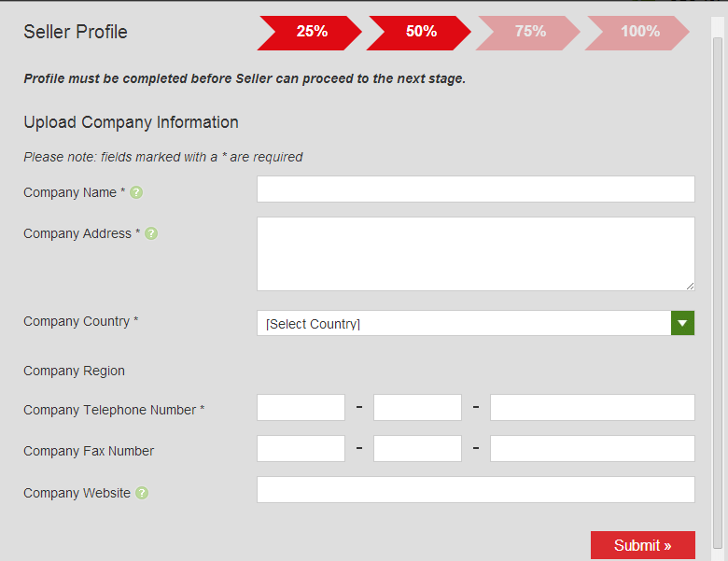Focus the Company Website input field

point(475,490)
